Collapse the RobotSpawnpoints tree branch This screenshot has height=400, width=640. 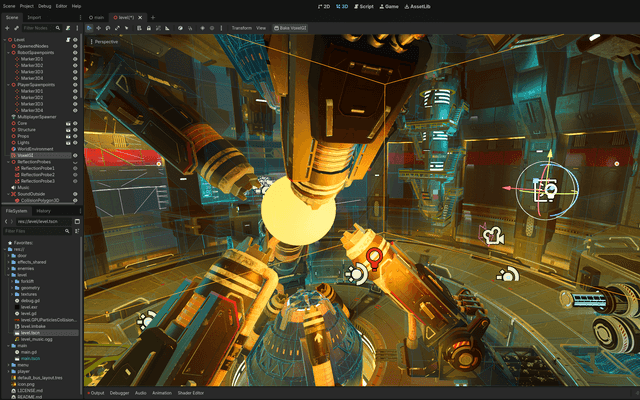[x=9, y=53]
